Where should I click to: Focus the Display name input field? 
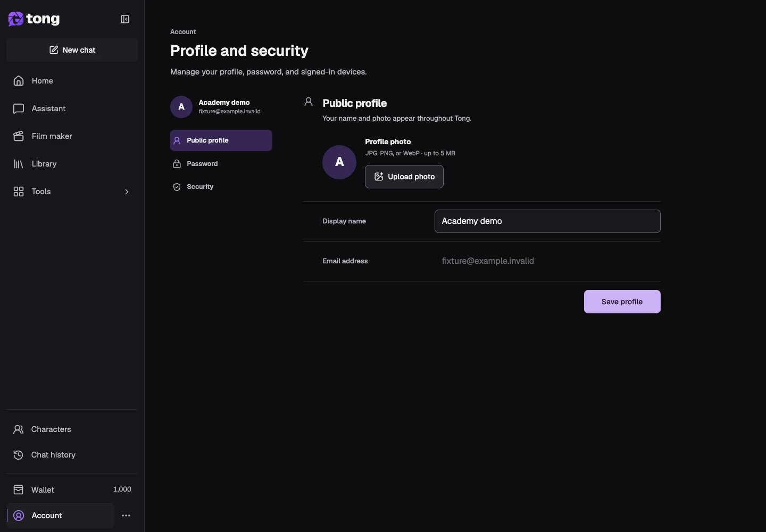(x=547, y=221)
